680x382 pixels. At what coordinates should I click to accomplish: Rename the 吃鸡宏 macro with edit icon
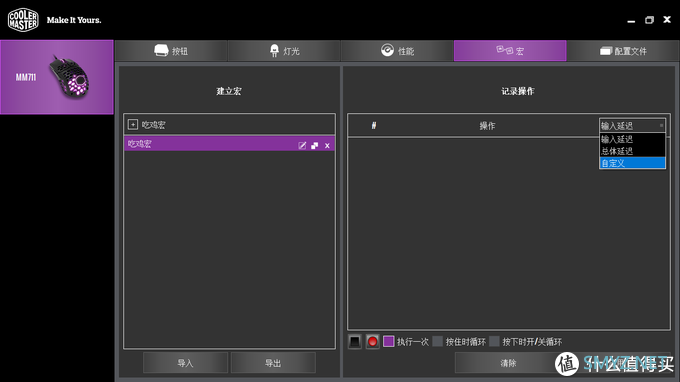tap(302, 146)
